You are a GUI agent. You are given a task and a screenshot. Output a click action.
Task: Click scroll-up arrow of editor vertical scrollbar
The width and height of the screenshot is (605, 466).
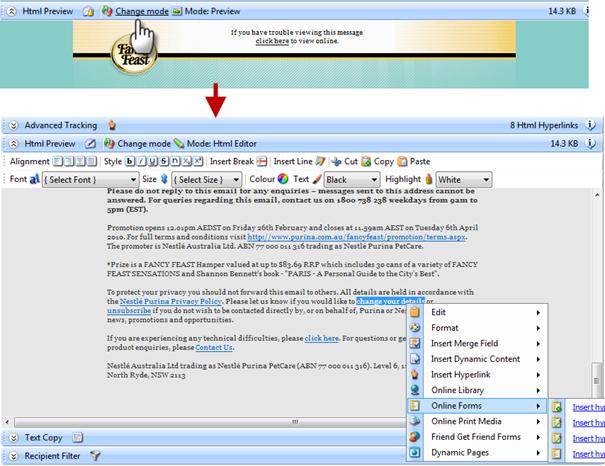click(x=597, y=196)
